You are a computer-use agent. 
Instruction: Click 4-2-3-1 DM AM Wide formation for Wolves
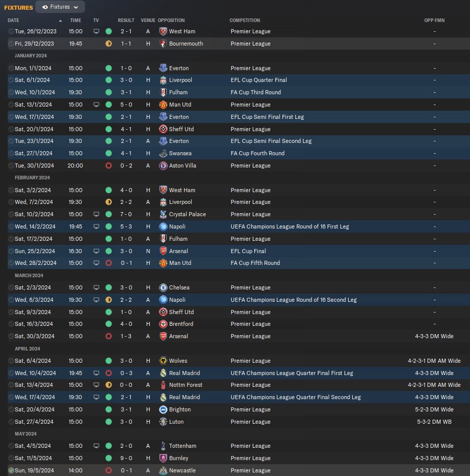(434, 361)
